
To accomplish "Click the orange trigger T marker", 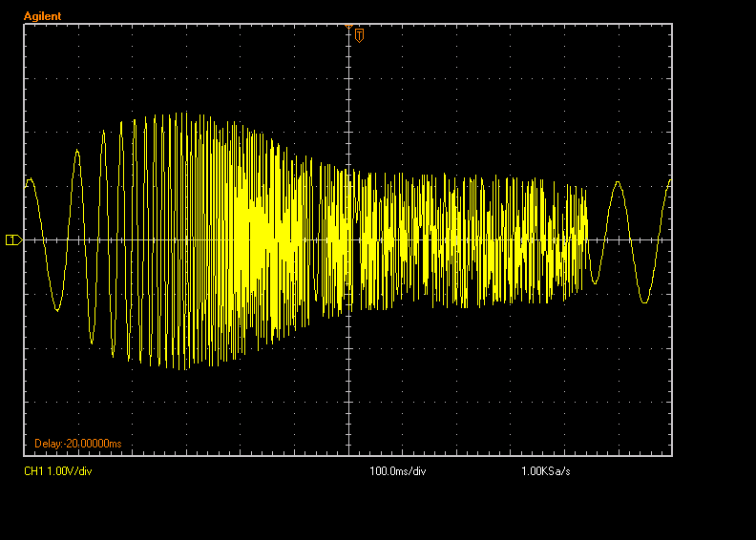I will click(x=359, y=35).
